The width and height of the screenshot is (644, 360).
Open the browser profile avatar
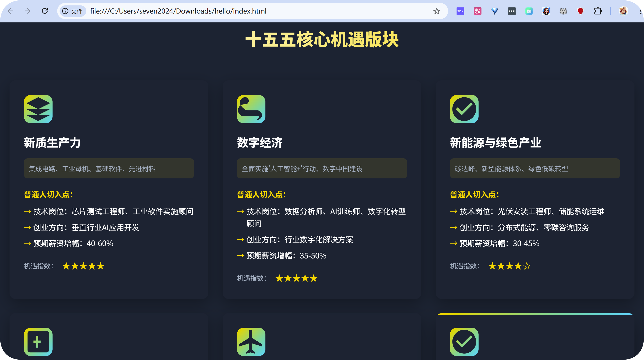(623, 11)
